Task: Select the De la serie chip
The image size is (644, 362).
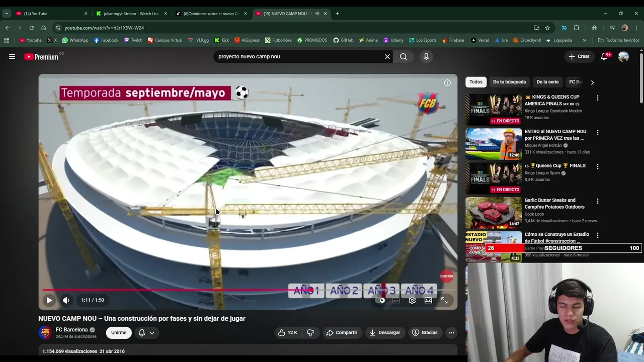Action: point(547,82)
